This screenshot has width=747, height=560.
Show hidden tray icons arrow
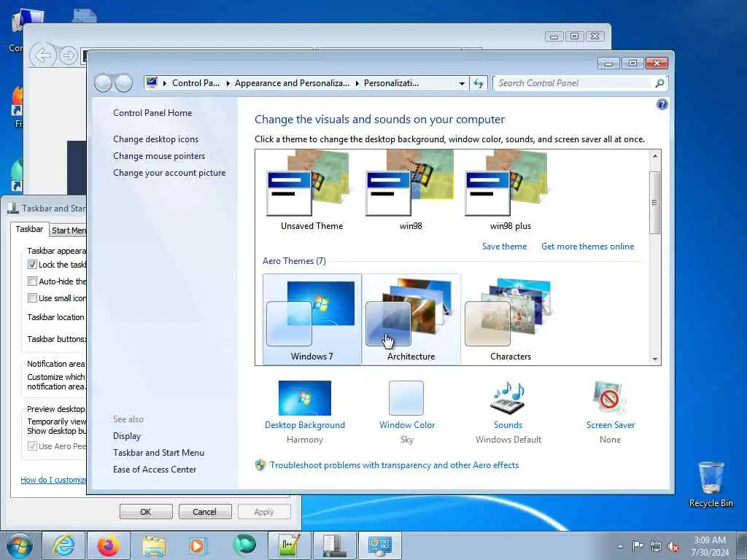pos(620,546)
